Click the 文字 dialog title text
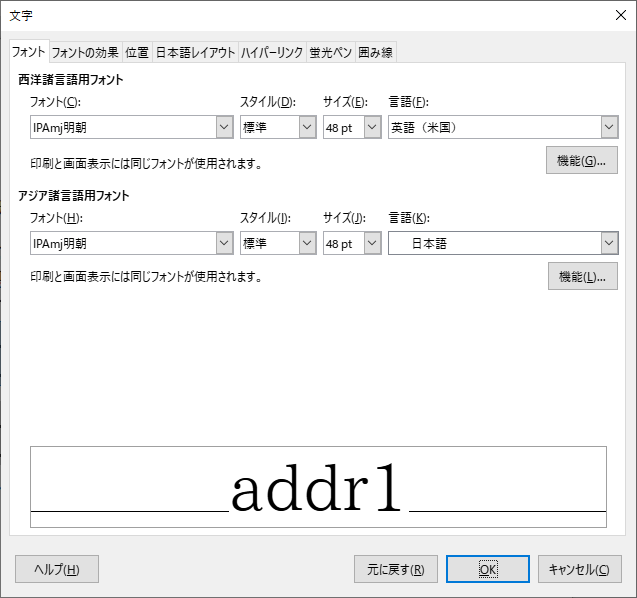 21,15
